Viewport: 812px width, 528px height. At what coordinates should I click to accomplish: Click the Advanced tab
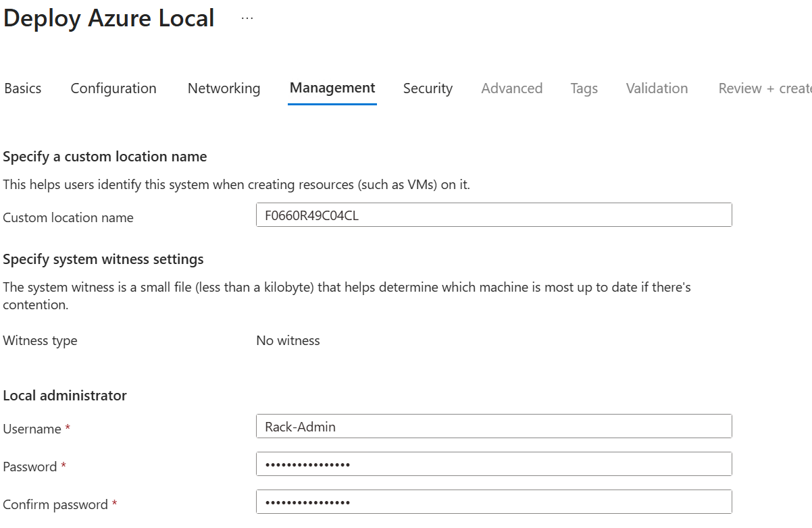pos(511,88)
